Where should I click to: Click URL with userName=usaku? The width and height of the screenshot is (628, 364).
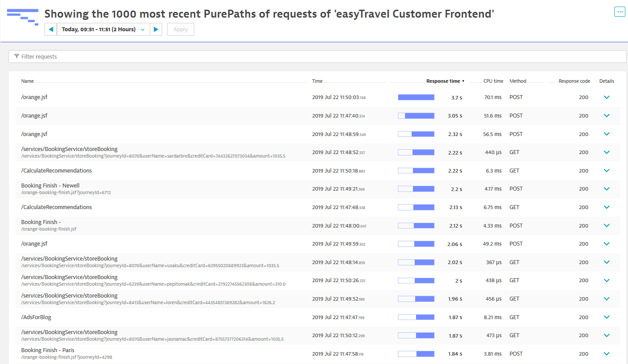tap(150, 266)
